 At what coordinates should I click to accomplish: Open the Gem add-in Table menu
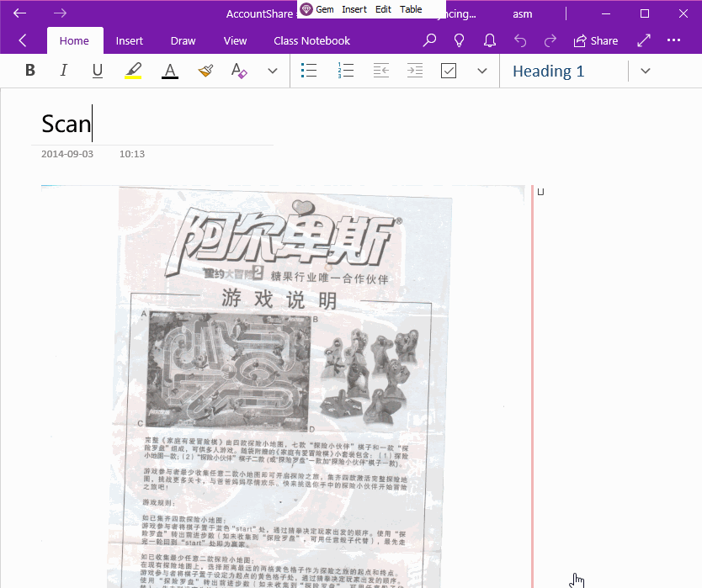[x=411, y=9]
